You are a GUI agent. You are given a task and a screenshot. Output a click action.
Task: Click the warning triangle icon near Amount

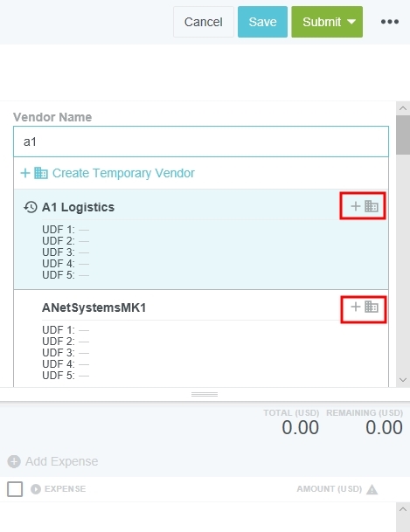point(372,489)
